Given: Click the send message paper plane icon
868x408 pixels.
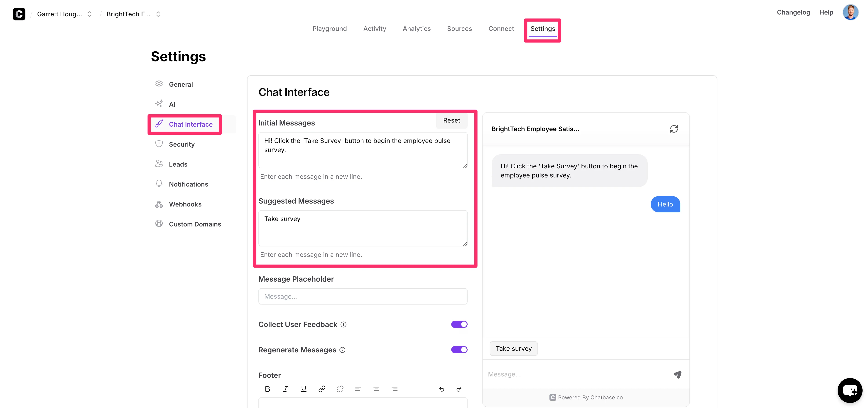Looking at the screenshot, I should 677,374.
